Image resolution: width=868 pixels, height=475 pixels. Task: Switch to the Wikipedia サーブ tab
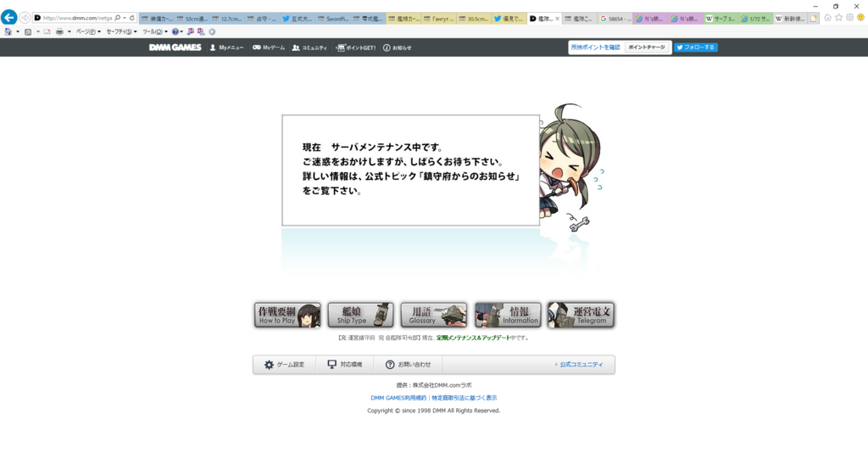(x=721, y=19)
